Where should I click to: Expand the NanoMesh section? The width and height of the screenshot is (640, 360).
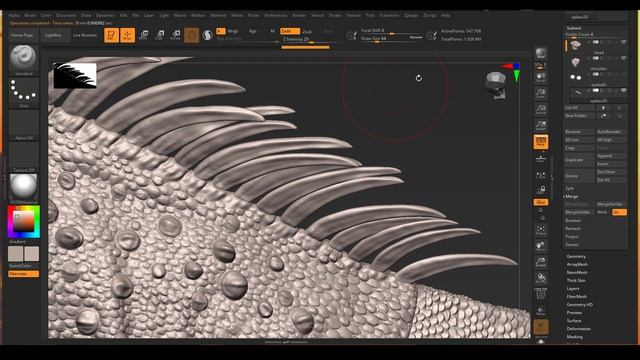[x=577, y=272]
